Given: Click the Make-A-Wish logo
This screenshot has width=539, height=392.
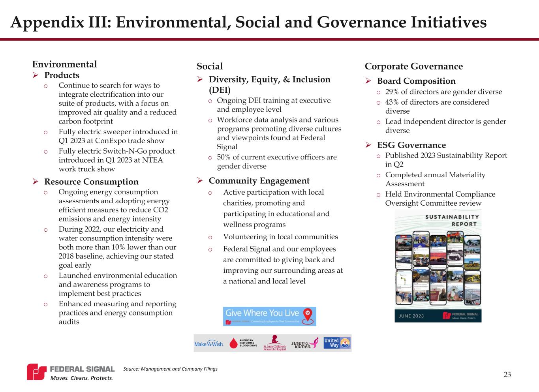Looking at the screenshot, I should tap(209, 343).
